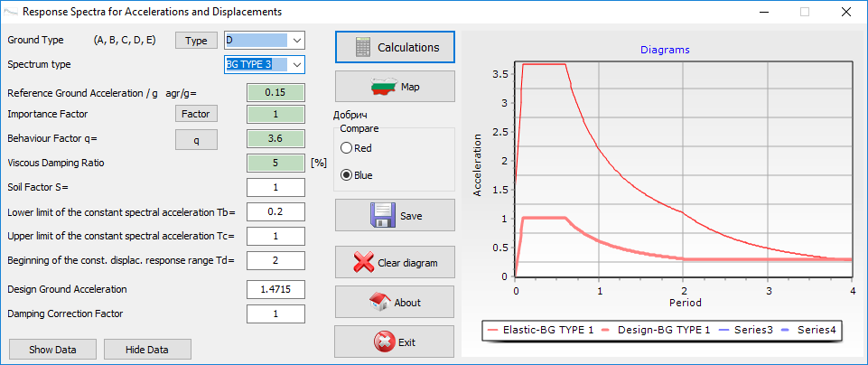The image size is (868, 365).
Task: Expand the Ground Type dropdown
Action: pyautogui.click(x=297, y=41)
